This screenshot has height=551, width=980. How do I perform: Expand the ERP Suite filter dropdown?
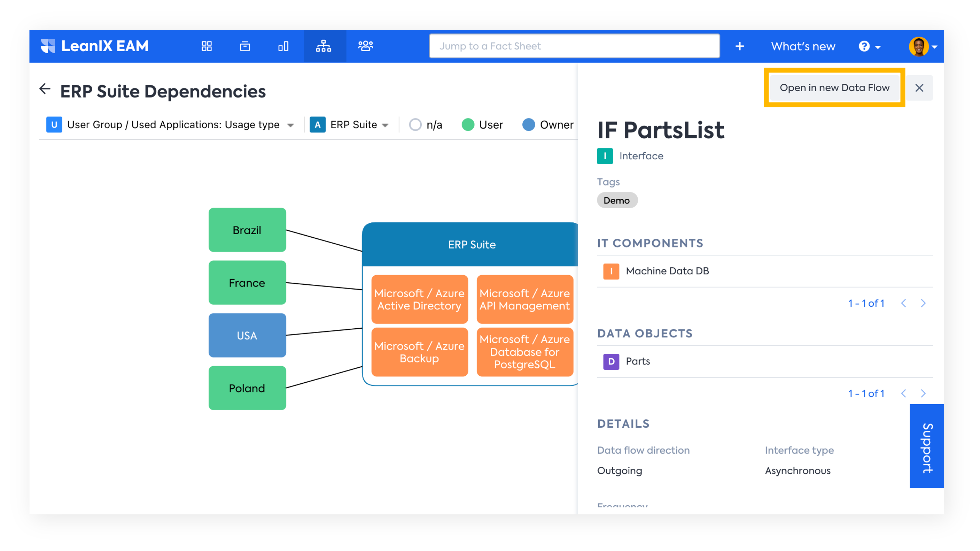click(386, 125)
